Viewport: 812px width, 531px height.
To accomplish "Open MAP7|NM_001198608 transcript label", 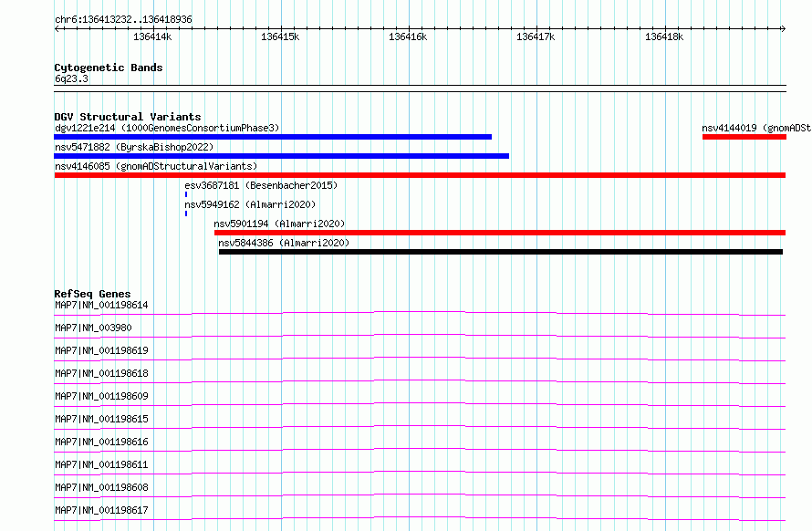I will pos(101,487).
